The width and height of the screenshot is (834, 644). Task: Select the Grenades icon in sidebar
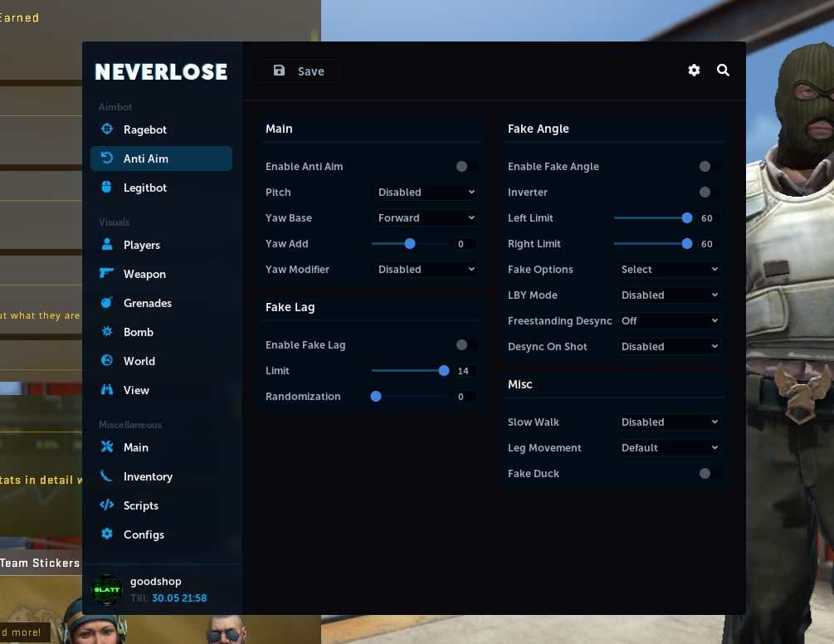point(107,303)
